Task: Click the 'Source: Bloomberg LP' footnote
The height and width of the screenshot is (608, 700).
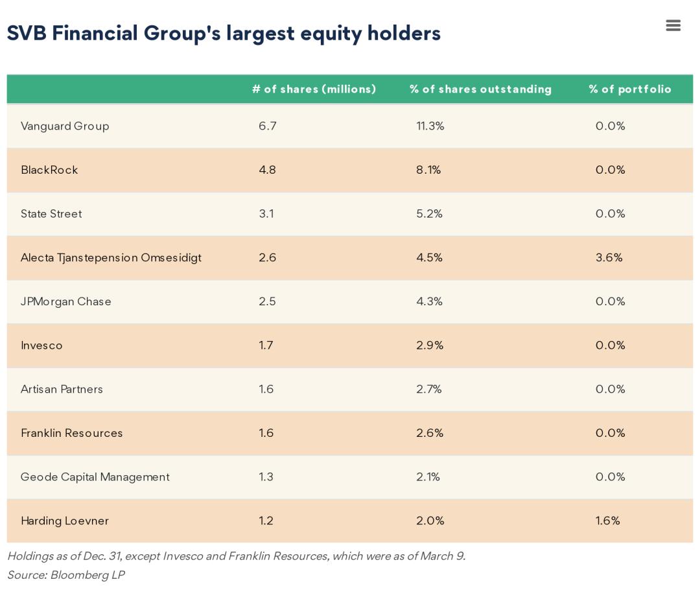Action: (65, 575)
